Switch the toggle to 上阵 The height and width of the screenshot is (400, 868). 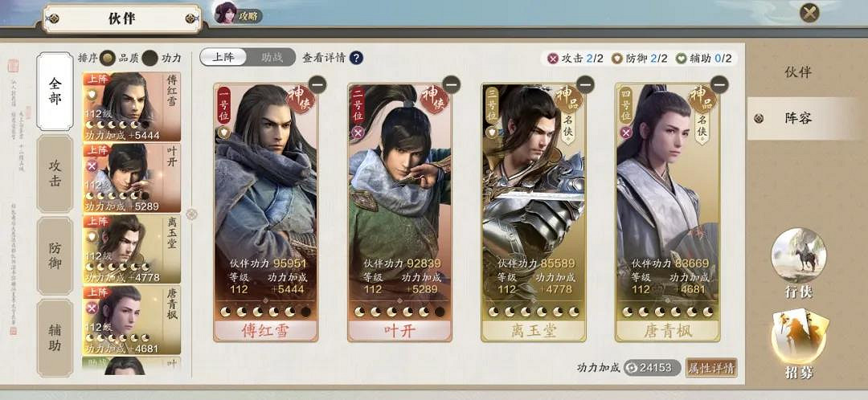(x=223, y=58)
